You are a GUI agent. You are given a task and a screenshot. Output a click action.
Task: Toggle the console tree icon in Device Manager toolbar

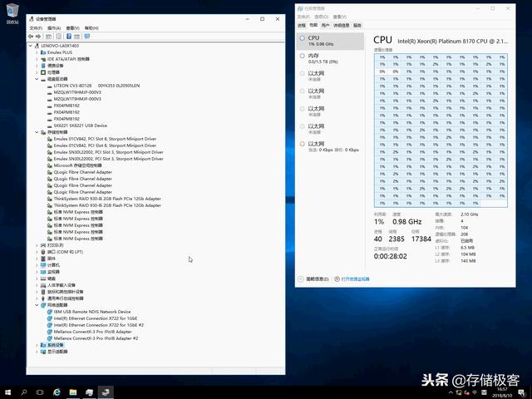click(x=49, y=37)
